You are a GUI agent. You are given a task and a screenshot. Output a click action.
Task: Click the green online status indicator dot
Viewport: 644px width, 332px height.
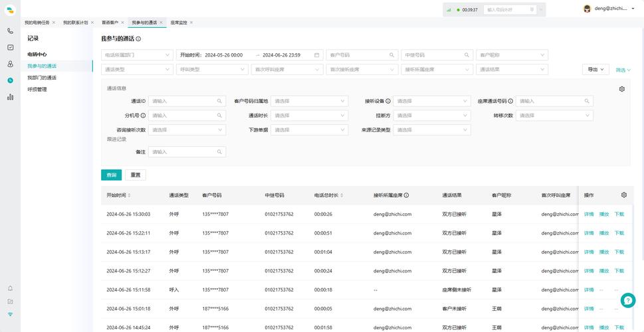tap(458, 9)
